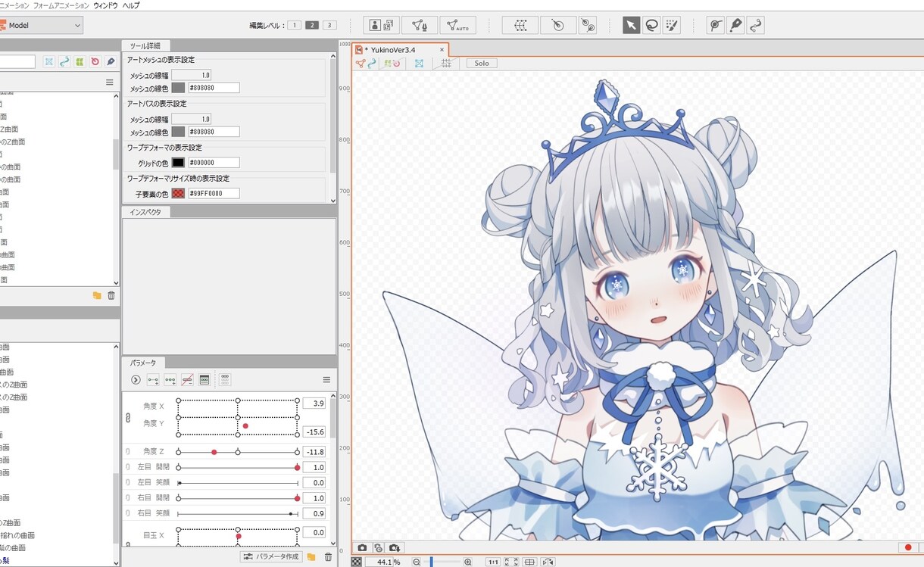Viewport: 924px width, 567px height.
Task: Create a warp deformer from top toolbar
Action: coord(520,25)
